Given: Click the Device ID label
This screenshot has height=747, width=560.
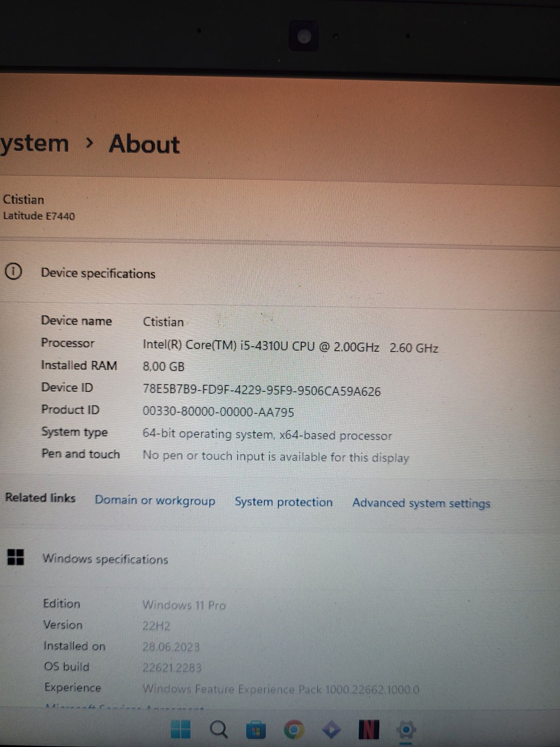Looking at the screenshot, I should 67,387.
